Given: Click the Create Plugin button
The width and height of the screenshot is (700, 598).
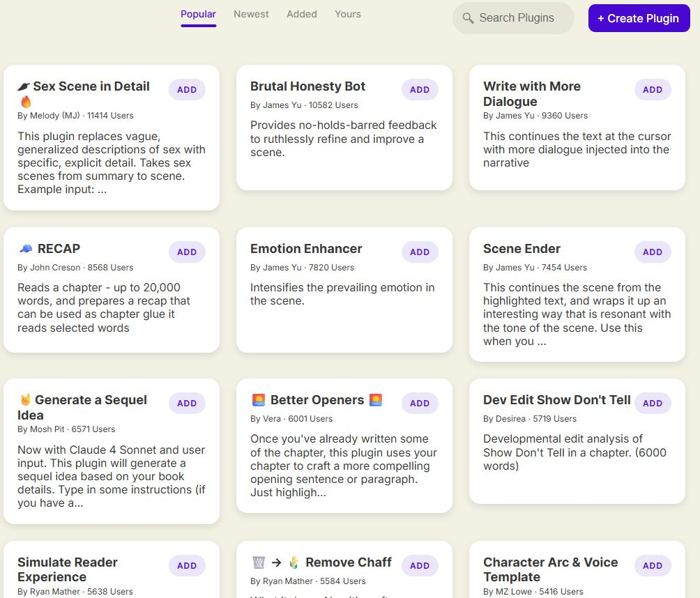Looking at the screenshot, I should click(x=638, y=18).
